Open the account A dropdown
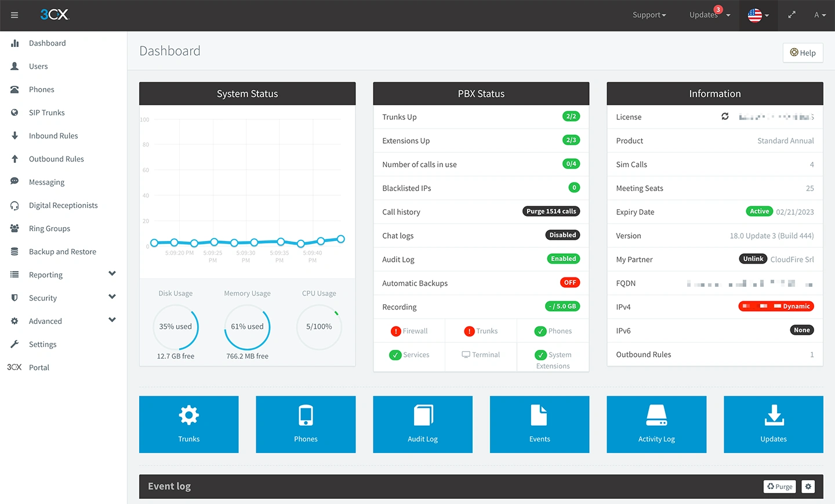The image size is (835, 504). [x=820, y=15]
